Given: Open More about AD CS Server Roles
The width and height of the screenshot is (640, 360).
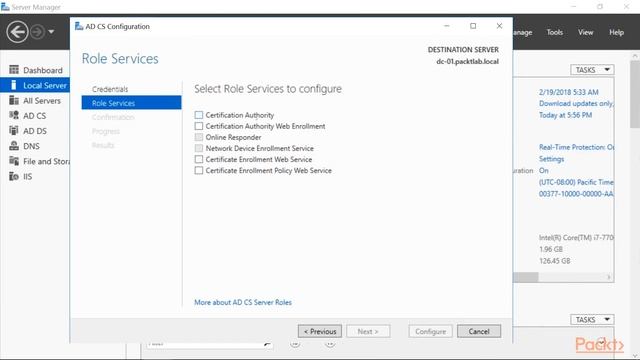Looking at the screenshot, I should click(x=243, y=302).
